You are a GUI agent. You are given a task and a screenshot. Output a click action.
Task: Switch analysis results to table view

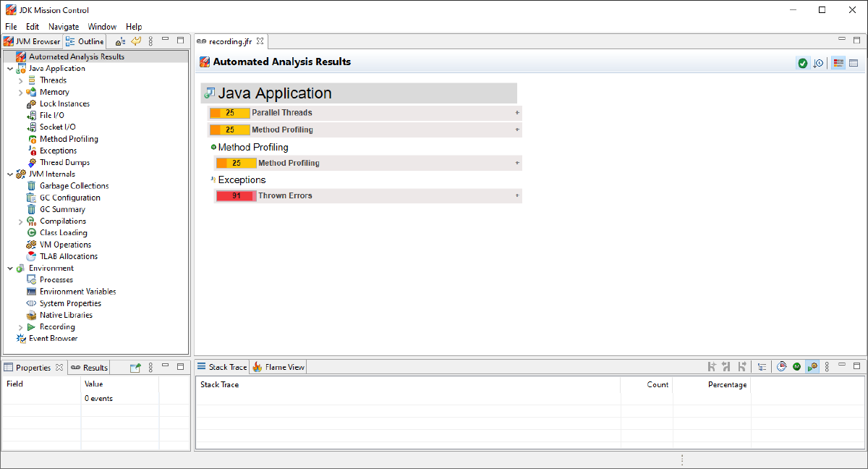tap(854, 63)
